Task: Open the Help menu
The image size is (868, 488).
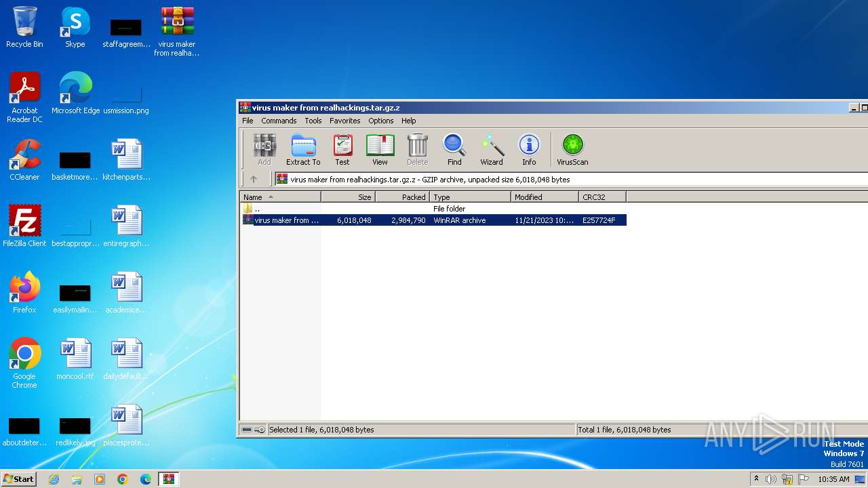Action: coord(409,121)
